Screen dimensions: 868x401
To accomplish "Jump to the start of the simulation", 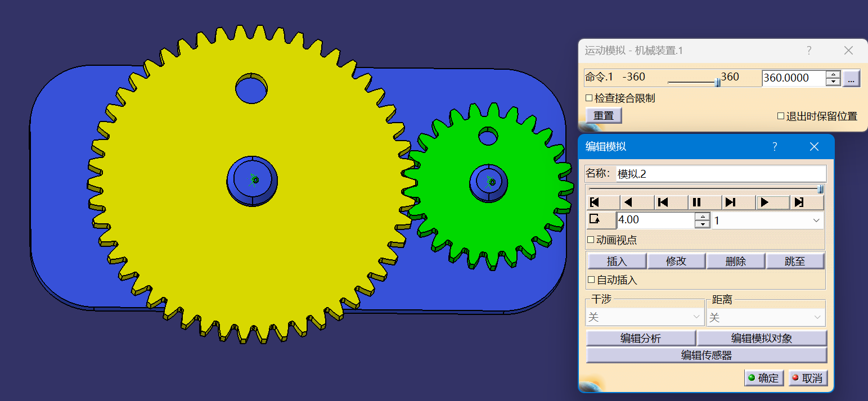I will 595,202.
